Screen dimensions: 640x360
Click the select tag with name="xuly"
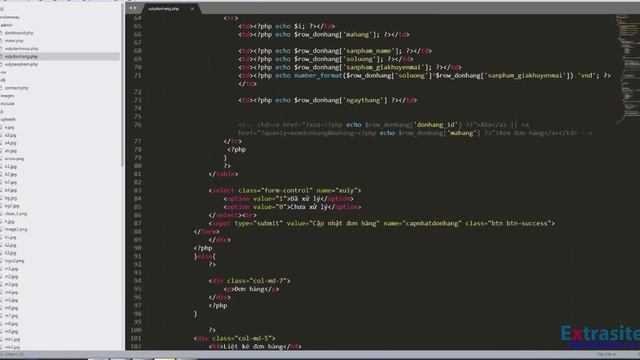[285, 190]
